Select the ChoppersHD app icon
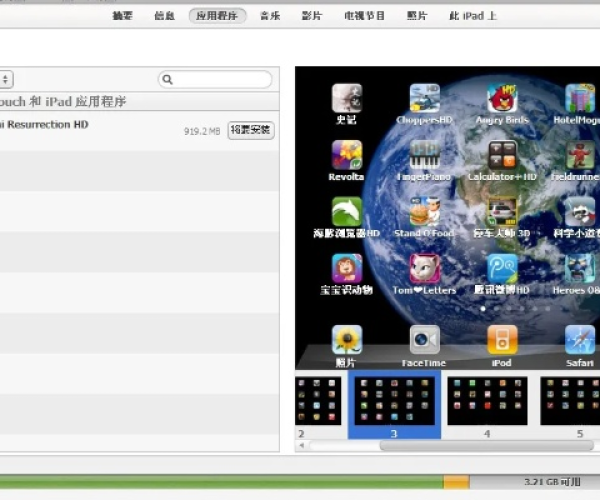This screenshot has width=600, height=500. click(425, 98)
